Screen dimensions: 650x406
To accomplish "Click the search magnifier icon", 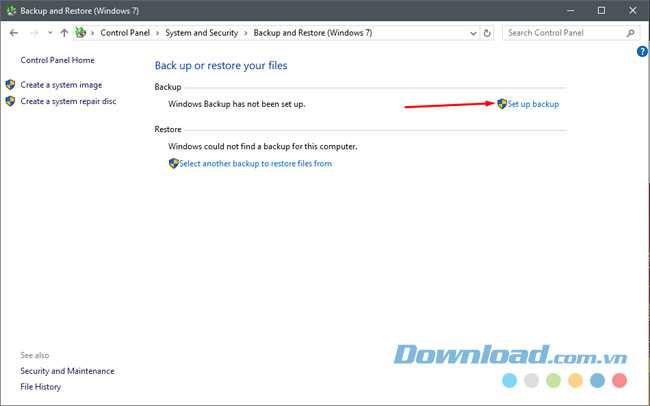I will coord(631,33).
